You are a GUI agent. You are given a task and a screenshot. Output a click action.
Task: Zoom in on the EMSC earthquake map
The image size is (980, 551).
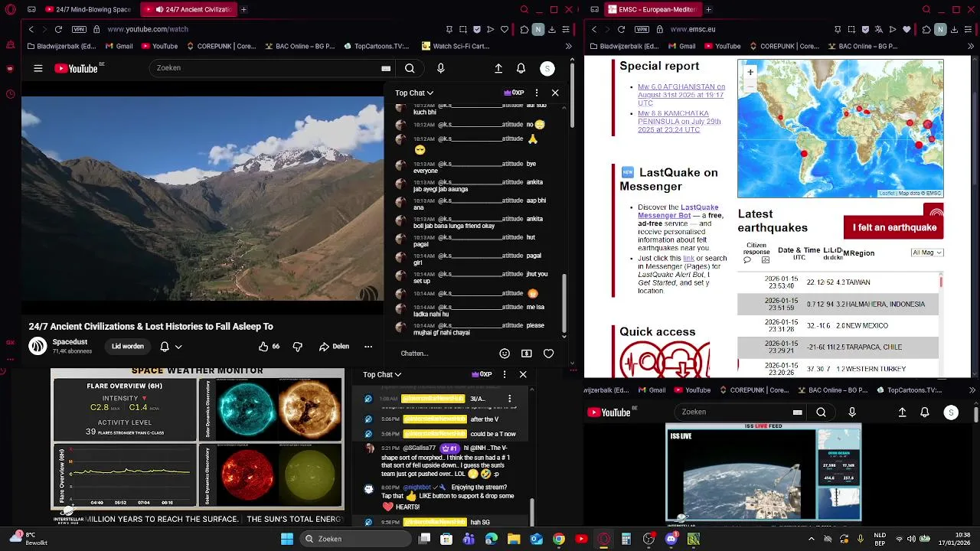pyautogui.click(x=750, y=72)
